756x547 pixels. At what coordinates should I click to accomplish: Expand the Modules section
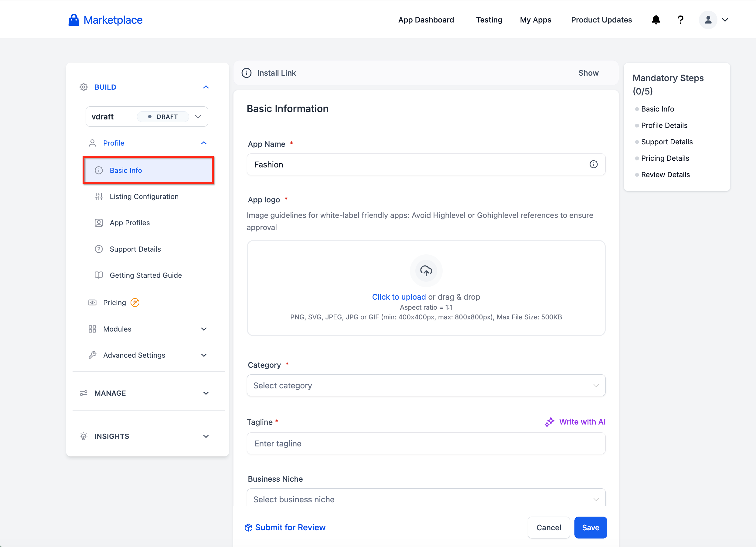204,329
